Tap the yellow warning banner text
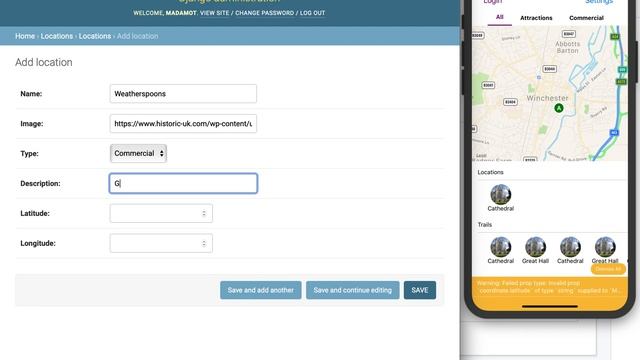This screenshot has height=360, width=640. click(549, 287)
